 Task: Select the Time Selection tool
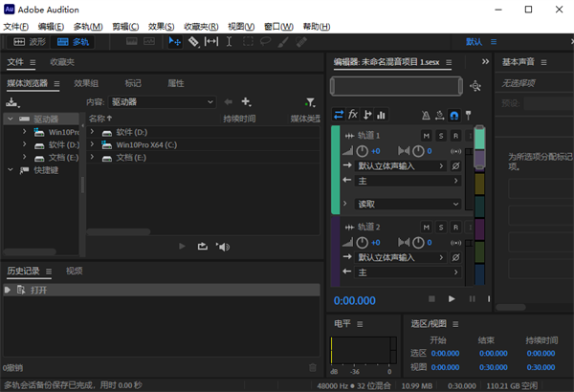click(230, 42)
